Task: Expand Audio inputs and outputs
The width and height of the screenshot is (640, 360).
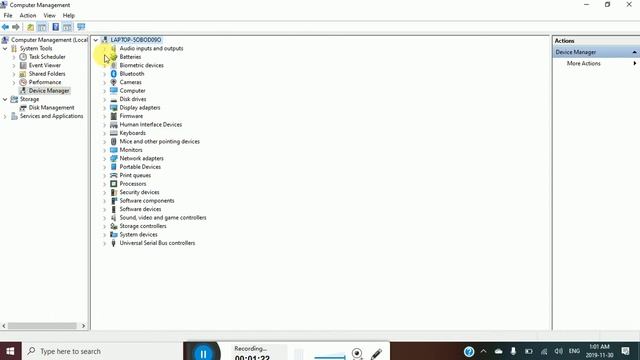Action: [104, 49]
